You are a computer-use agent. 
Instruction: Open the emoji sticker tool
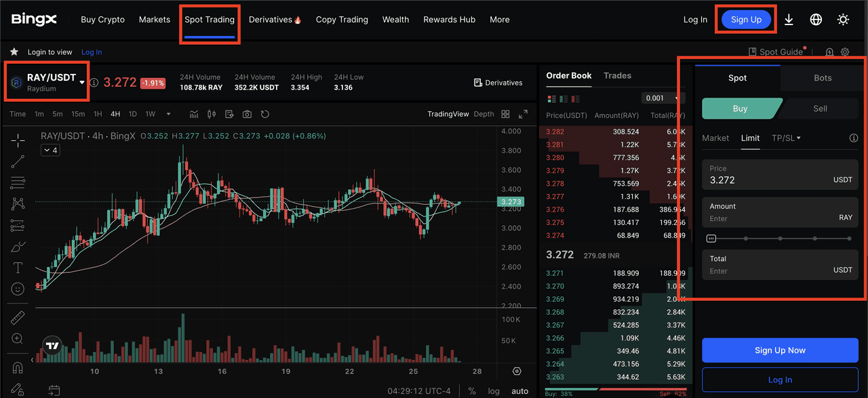point(18,289)
